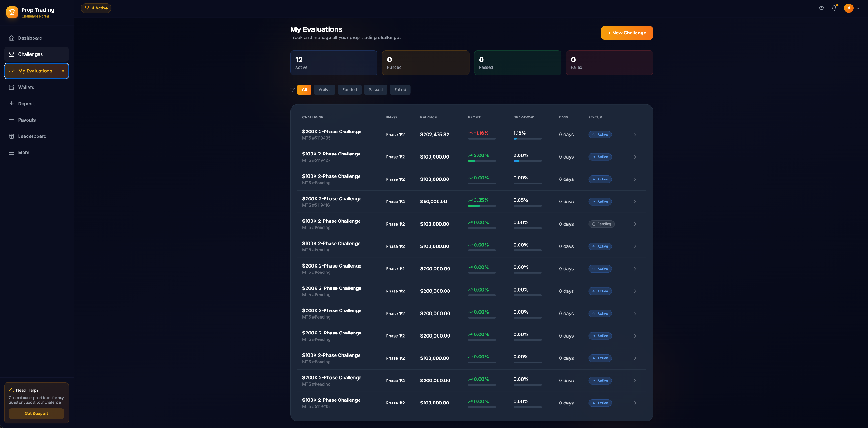Click the filter funnel icon

[292, 90]
